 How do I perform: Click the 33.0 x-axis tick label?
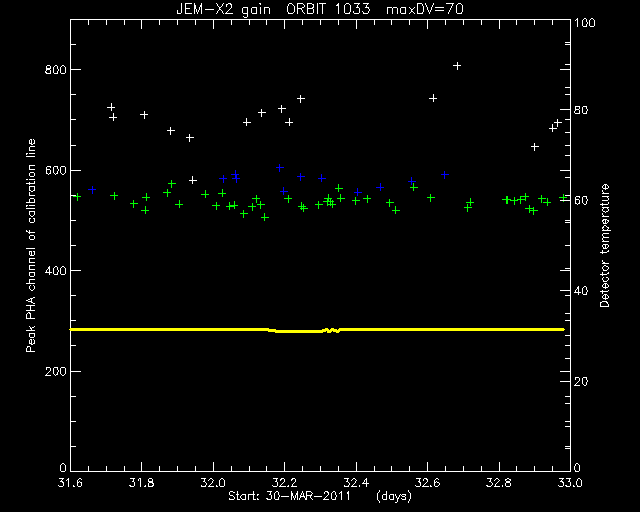[570, 483]
